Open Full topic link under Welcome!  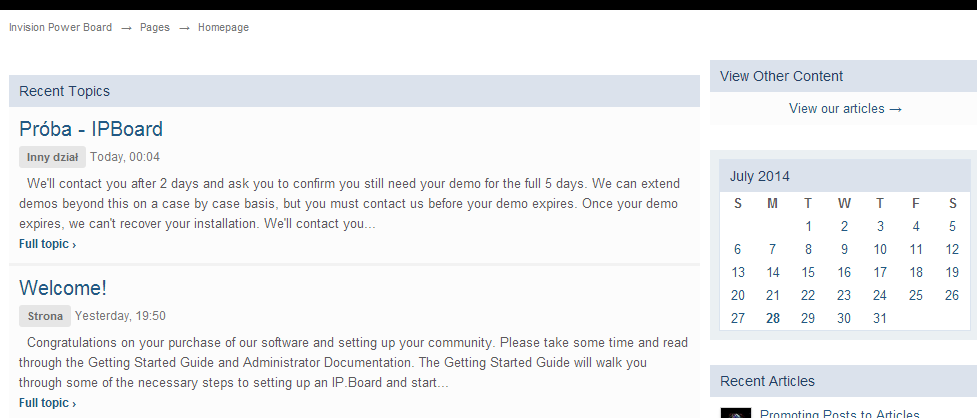[47, 403]
